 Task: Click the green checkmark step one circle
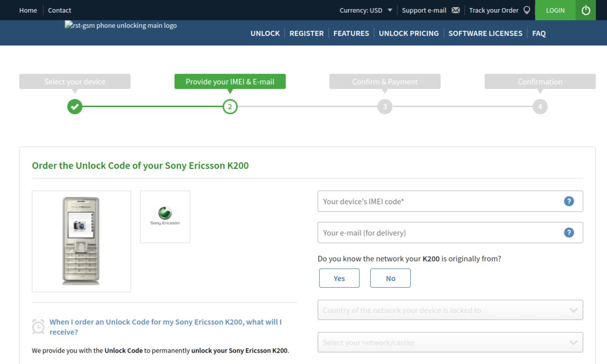pos(74,107)
